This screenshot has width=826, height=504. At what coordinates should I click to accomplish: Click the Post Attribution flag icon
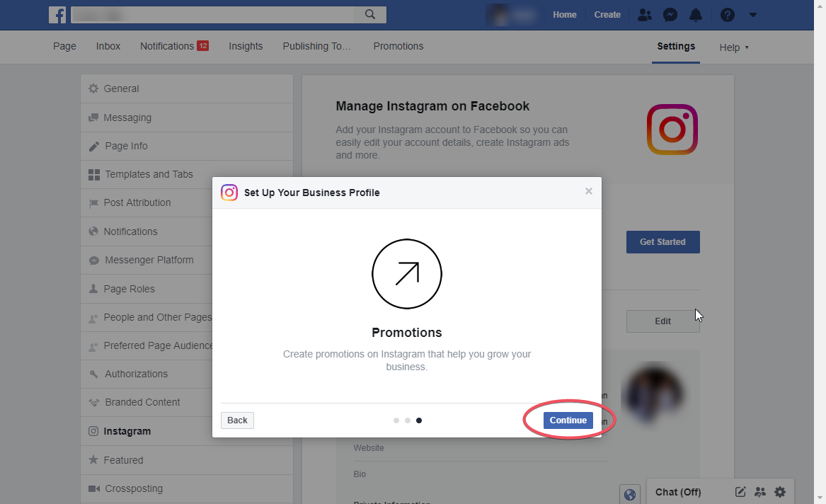[93, 203]
